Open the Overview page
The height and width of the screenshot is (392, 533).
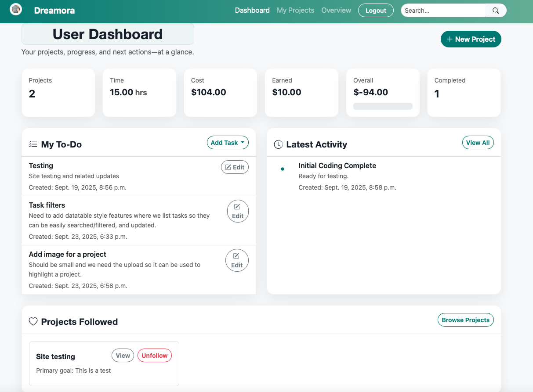336,10
